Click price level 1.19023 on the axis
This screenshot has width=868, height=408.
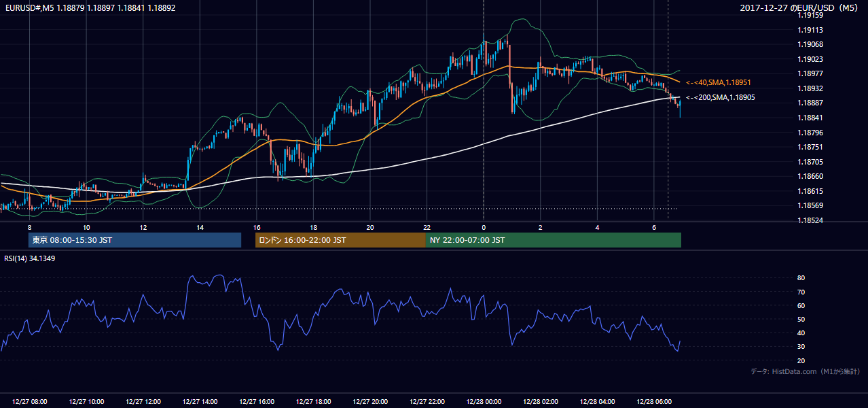pyautogui.click(x=810, y=59)
